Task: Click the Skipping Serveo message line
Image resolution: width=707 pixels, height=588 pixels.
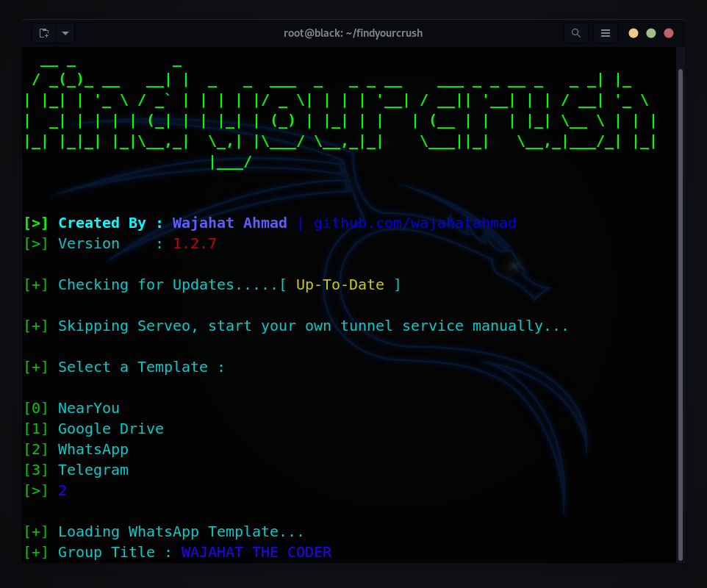Action: (296, 326)
